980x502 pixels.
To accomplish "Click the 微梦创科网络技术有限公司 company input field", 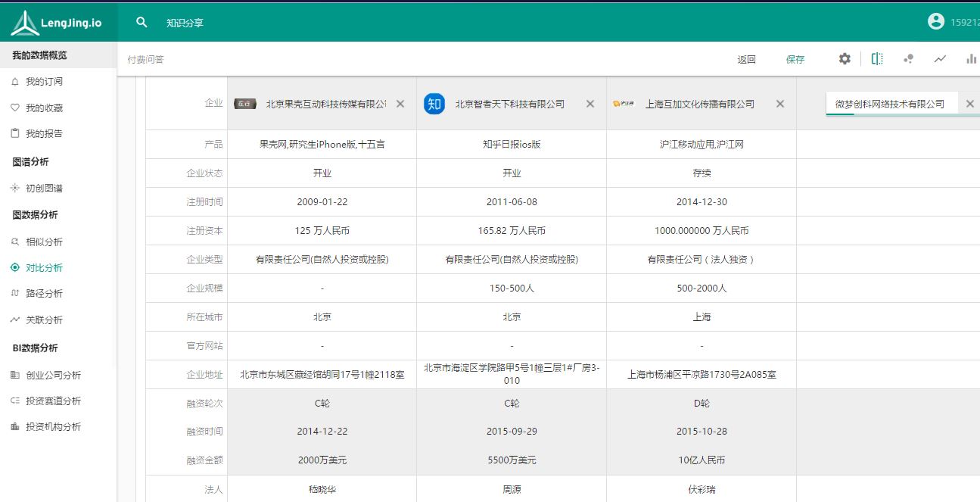I will click(x=890, y=104).
